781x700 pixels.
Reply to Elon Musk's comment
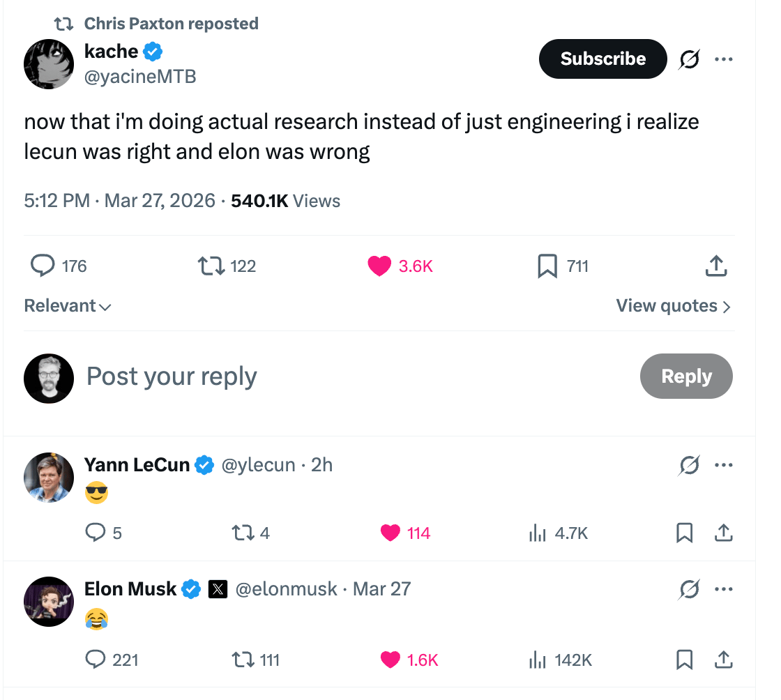[x=94, y=660]
